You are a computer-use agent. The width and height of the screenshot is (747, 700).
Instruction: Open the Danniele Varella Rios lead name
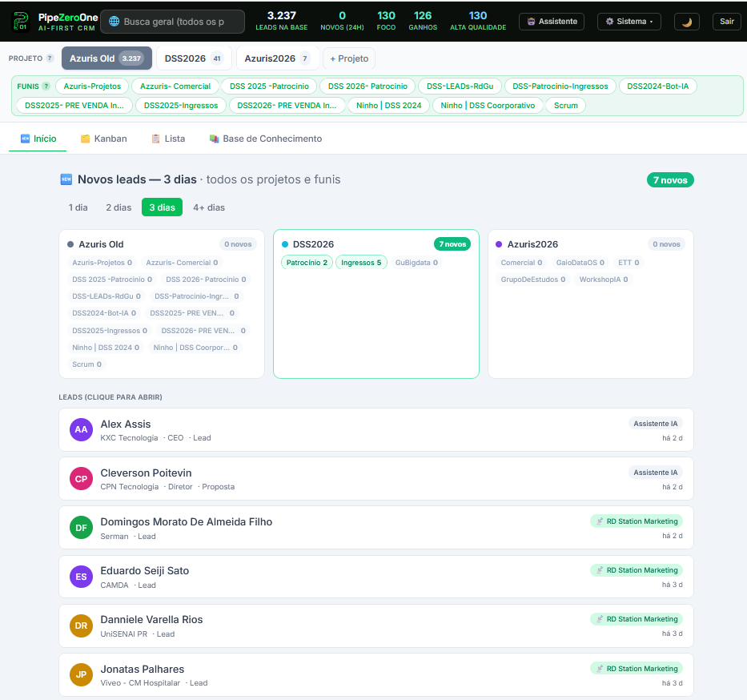(x=151, y=619)
